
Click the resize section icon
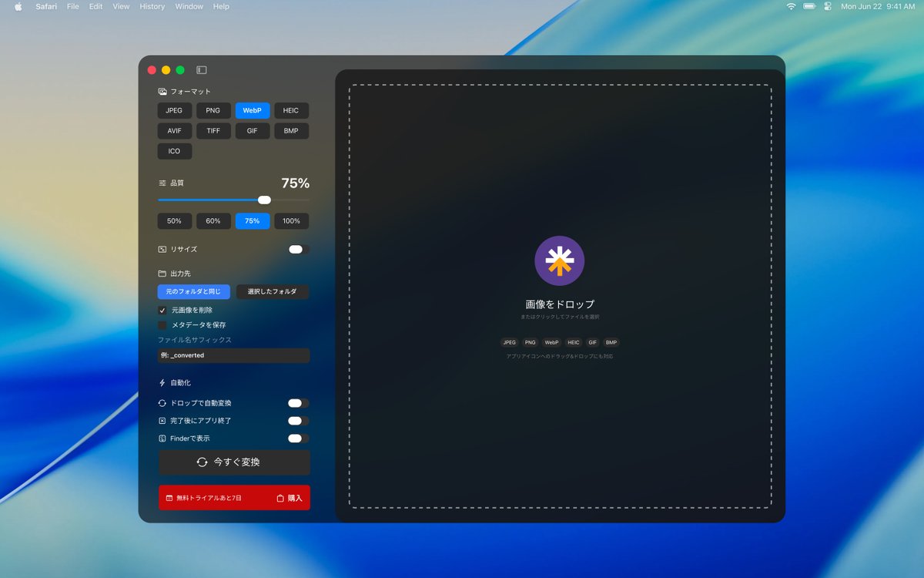[162, 250]
